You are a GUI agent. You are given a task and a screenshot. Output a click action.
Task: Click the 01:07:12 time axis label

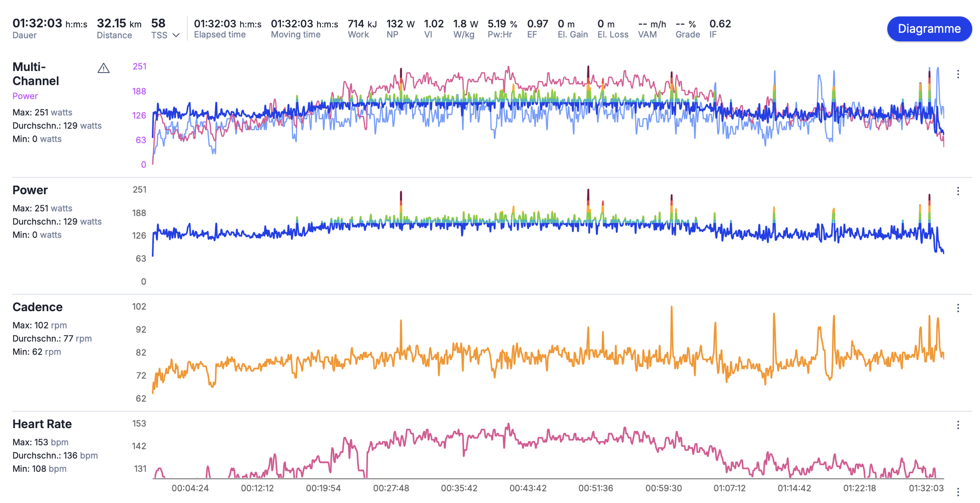(x=729, y=488)
